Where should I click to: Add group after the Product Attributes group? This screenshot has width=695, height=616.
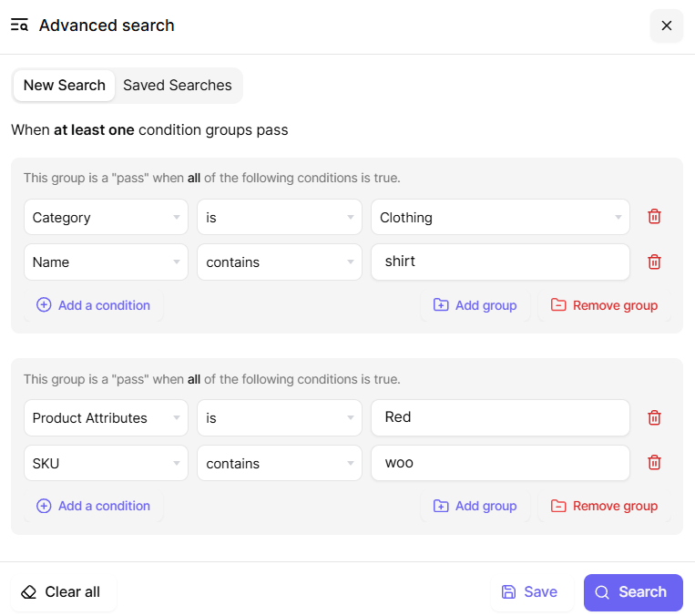tap(475, 506)
